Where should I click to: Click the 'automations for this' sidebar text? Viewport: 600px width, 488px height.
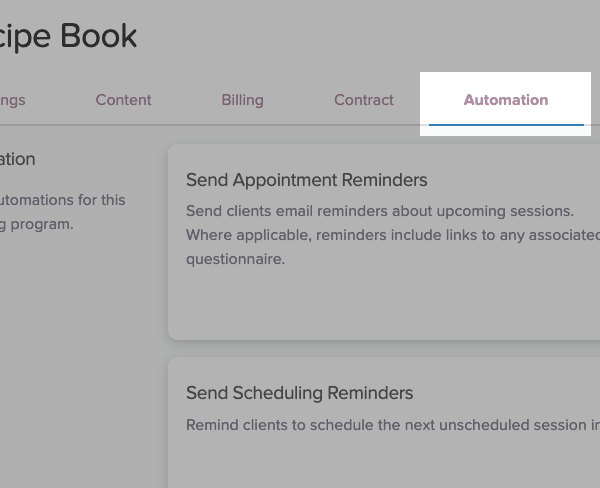(62, 200)
